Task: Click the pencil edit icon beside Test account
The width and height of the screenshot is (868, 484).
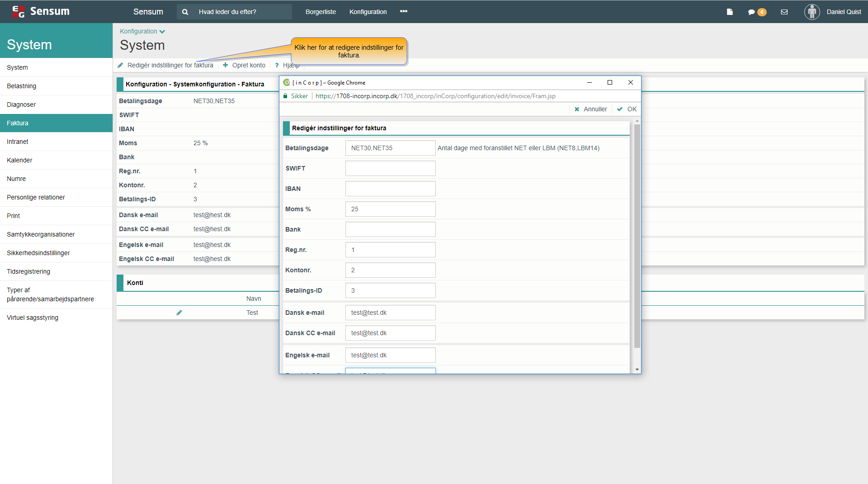Action: [179, 313]
